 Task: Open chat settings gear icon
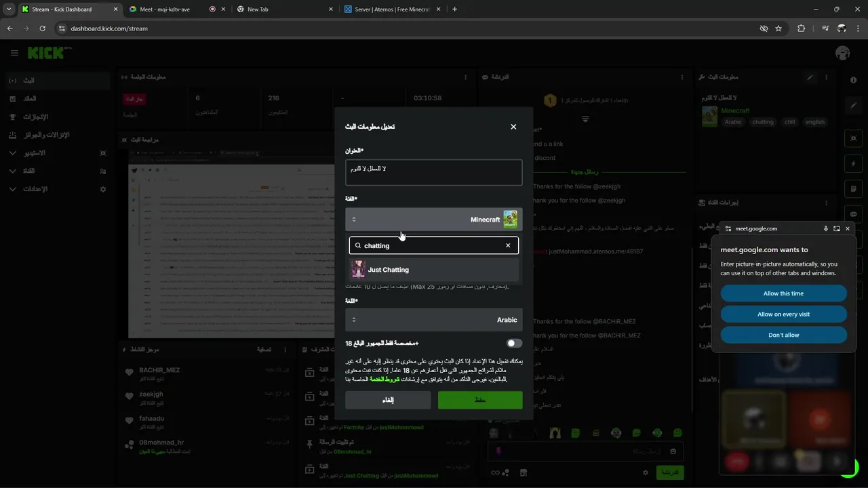pyautogui.click(x=646, y=472)
